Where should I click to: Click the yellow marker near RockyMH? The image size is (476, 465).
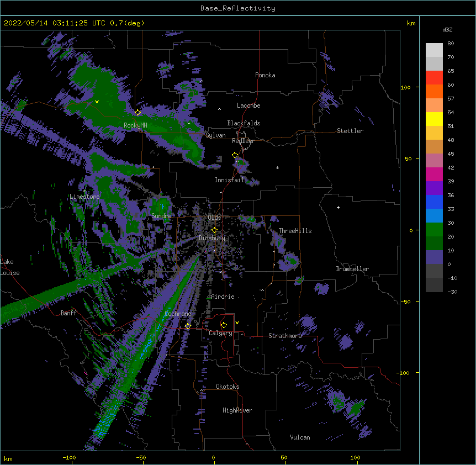(138, 113)
